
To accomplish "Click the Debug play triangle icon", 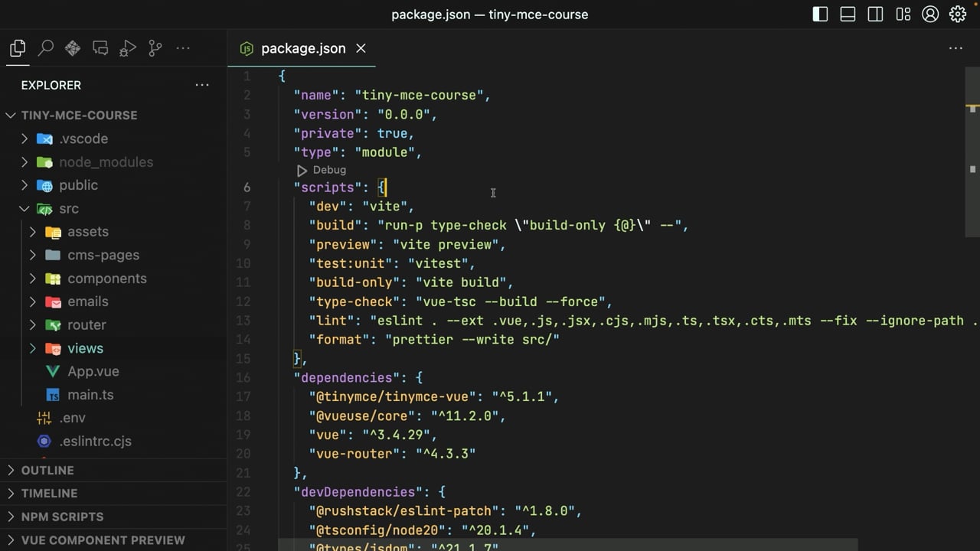I will tap(302, 170).
